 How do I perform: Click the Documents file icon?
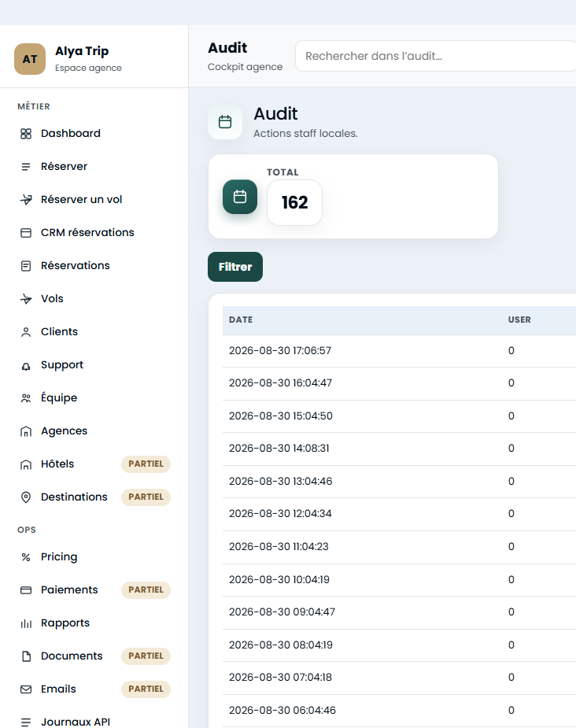coord(26,656)
